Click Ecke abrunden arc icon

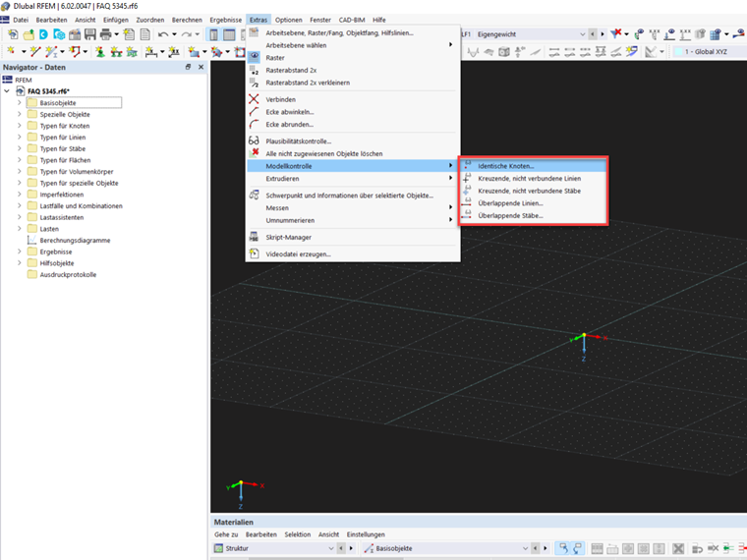[254, 124]
